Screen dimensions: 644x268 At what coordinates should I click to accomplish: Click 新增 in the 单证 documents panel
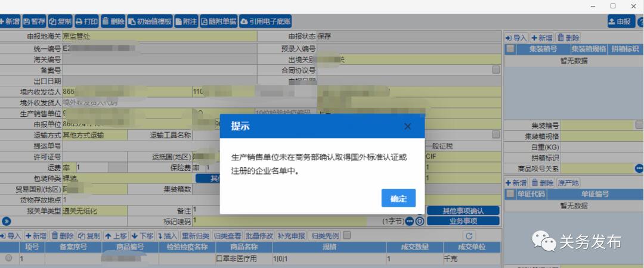click(516, 183)
